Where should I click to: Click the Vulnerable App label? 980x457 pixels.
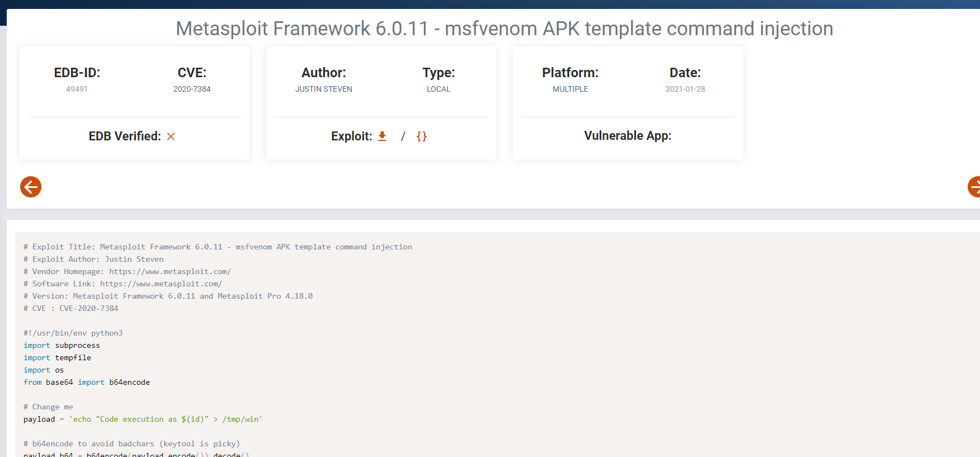point(628,136)
